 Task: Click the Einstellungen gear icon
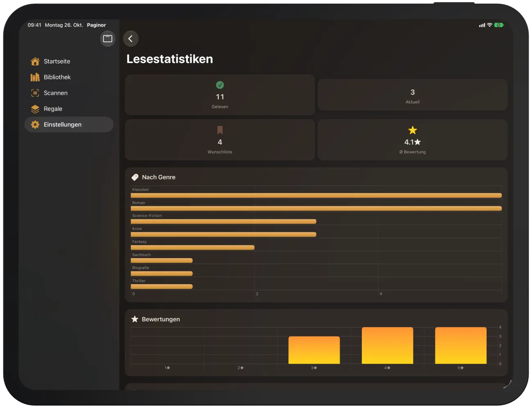click(x=35, y=125)
